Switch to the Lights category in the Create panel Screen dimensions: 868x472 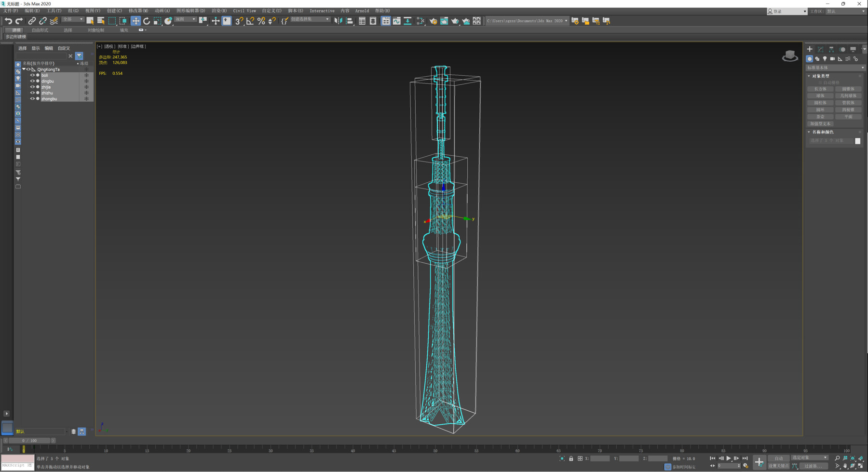tap(825, 59)
